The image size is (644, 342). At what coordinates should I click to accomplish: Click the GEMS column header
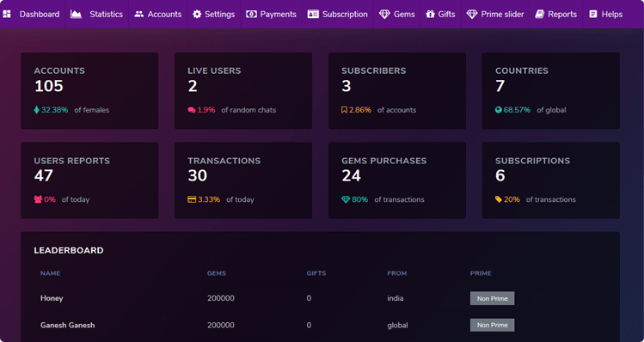tap(217, 273)
